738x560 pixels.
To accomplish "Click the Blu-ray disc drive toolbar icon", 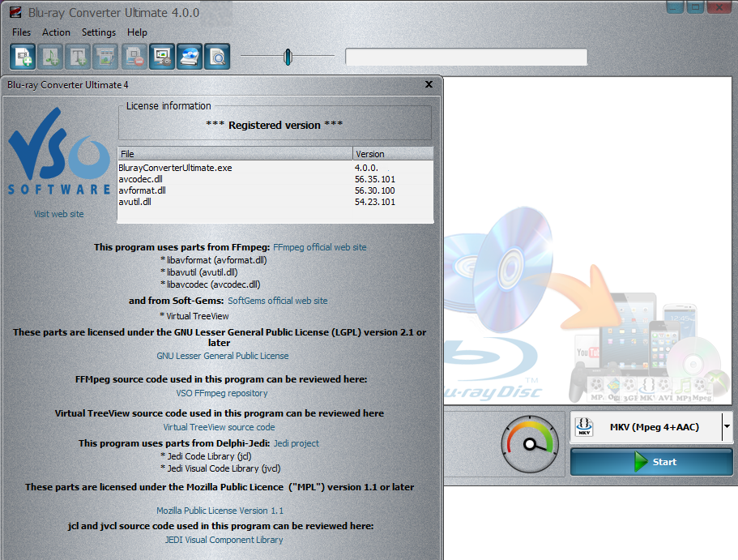I will click(x=190, y=57).
